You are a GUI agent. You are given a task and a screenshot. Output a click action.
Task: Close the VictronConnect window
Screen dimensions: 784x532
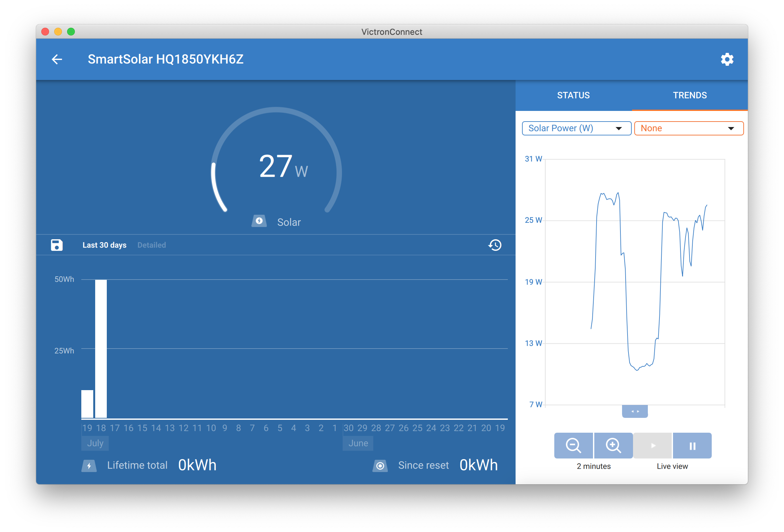pos(45,32)
